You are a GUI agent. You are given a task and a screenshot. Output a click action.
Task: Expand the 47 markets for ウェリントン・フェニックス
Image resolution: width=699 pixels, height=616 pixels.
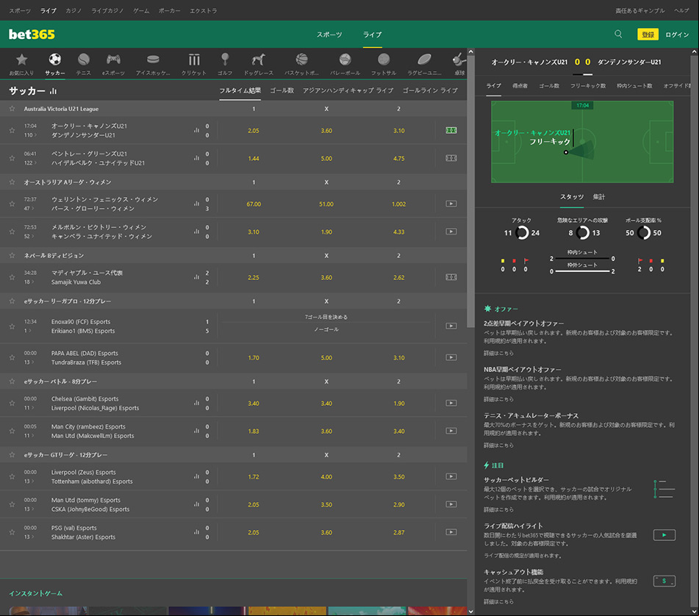tap(29, 209)
